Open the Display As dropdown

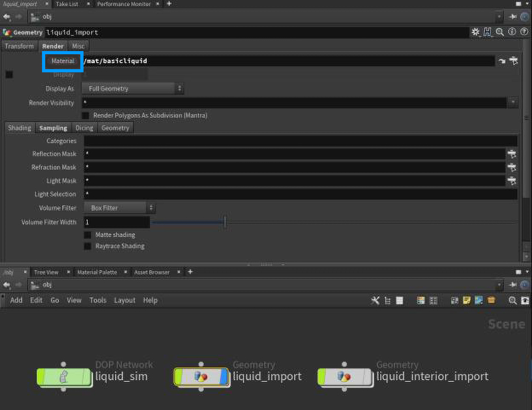(132, 89)
